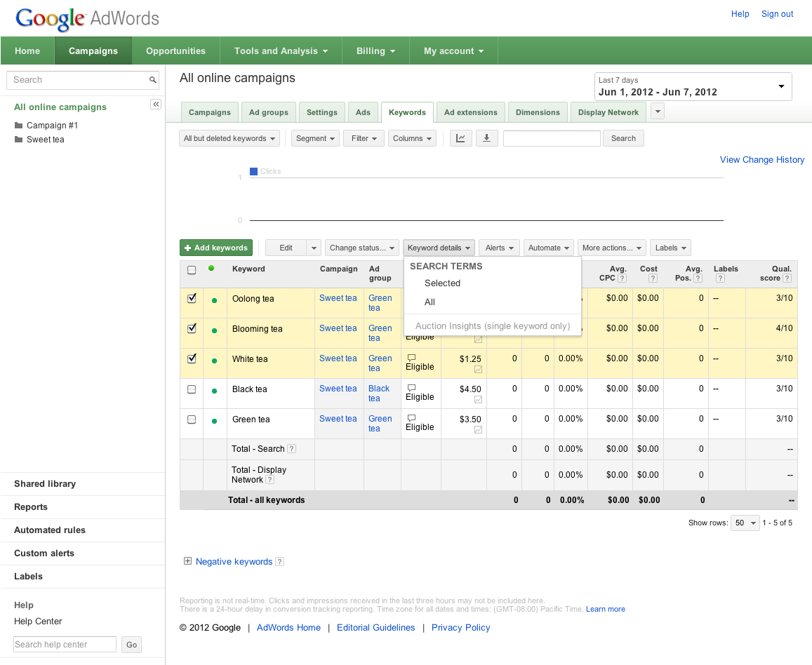The width and height of the screenshot is (812, 665).
Task: Open the All but deleted keywords dropdown
Action: pos(229,138)
